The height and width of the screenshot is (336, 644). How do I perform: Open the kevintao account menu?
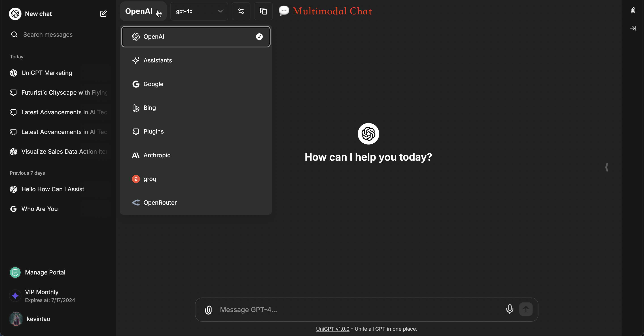click(x=38, y=319)
